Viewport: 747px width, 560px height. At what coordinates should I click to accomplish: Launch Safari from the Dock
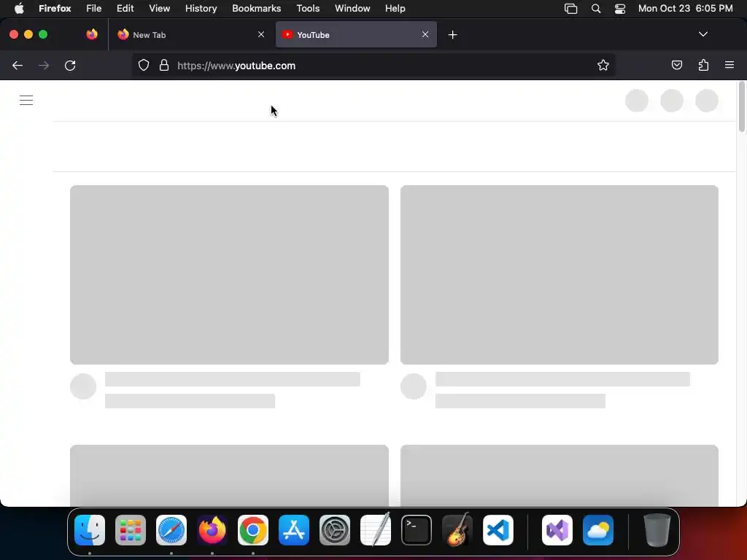coord(171,530)
